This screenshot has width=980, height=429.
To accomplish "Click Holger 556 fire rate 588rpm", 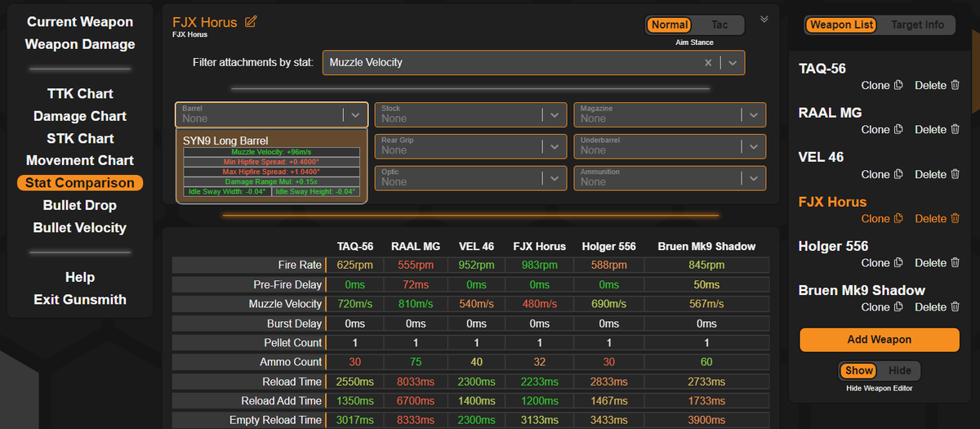I will click(x=608, y=266).
